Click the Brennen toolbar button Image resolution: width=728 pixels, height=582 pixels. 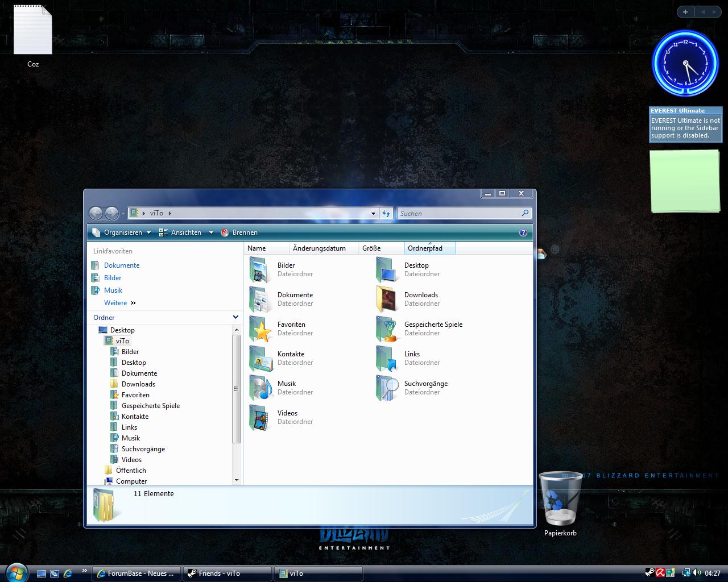pos(239,232)
